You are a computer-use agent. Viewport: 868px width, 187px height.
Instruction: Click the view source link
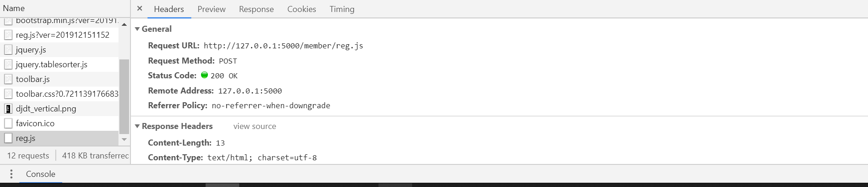(254, 126)
